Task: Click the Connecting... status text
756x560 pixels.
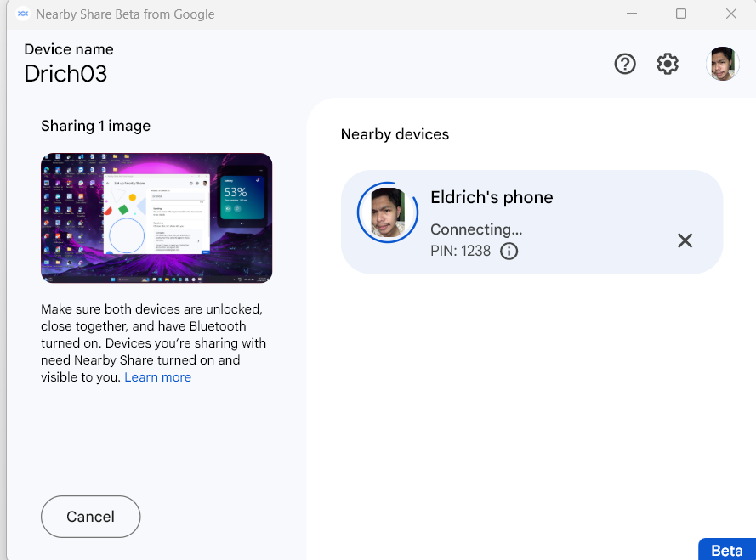Action: tap(476, 229)
